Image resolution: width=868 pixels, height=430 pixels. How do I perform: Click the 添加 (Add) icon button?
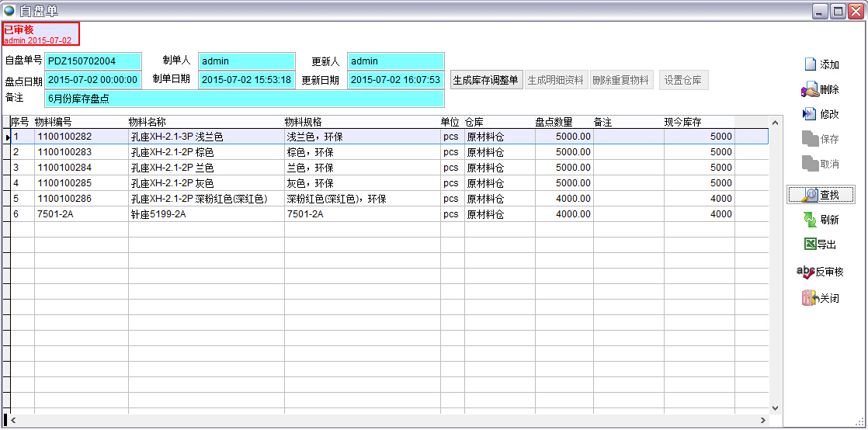pyautogui.click(x=821, y=64)
